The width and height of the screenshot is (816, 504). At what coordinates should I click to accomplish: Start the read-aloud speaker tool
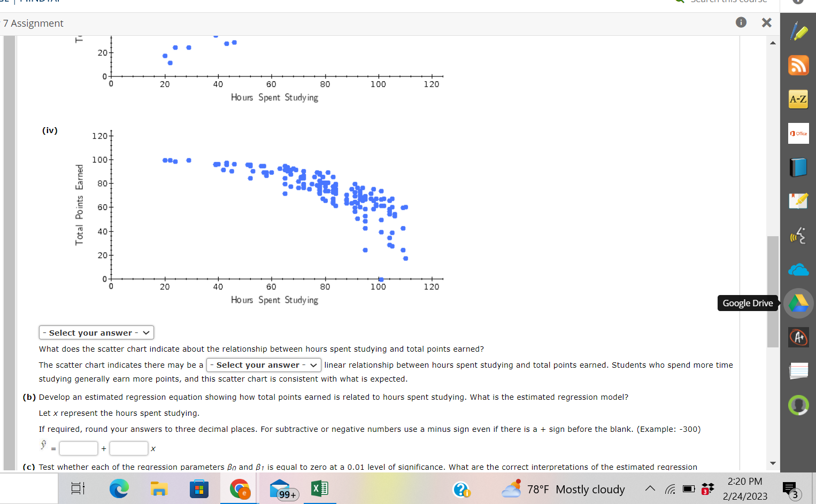(798, 235)
